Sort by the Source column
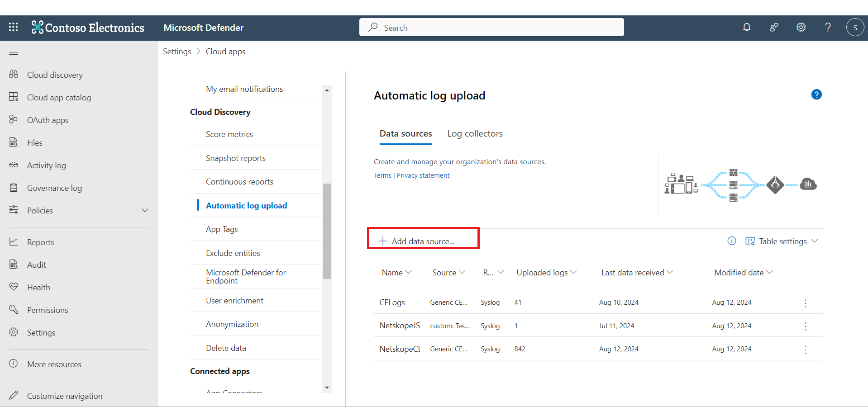The image size is (868, 416). [x=448, y=273]
